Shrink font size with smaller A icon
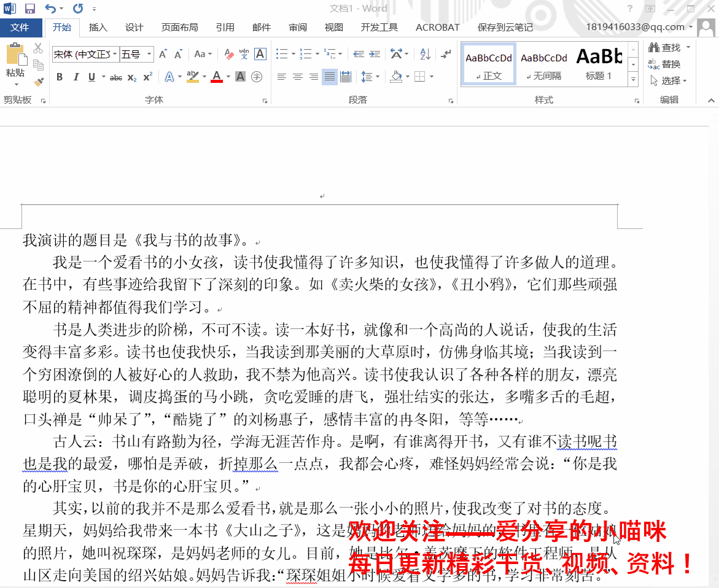Image resolution: width=719 pixels, height=588 pixels. [x=179, y=54]
